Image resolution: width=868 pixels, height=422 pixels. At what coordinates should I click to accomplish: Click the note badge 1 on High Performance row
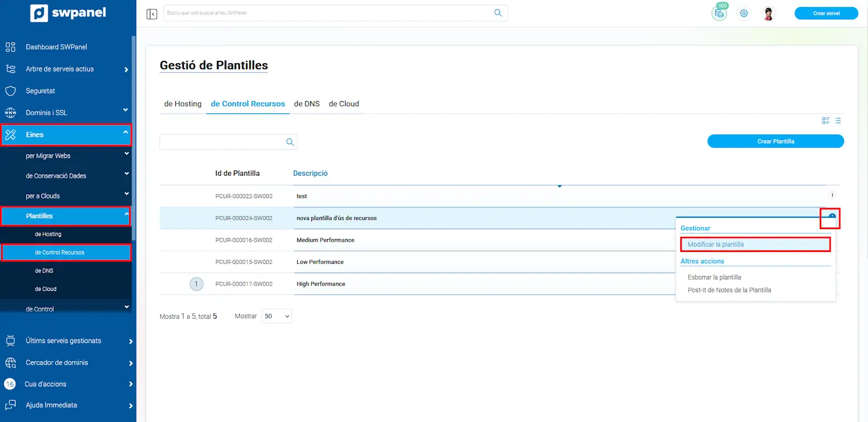(196, 284)
